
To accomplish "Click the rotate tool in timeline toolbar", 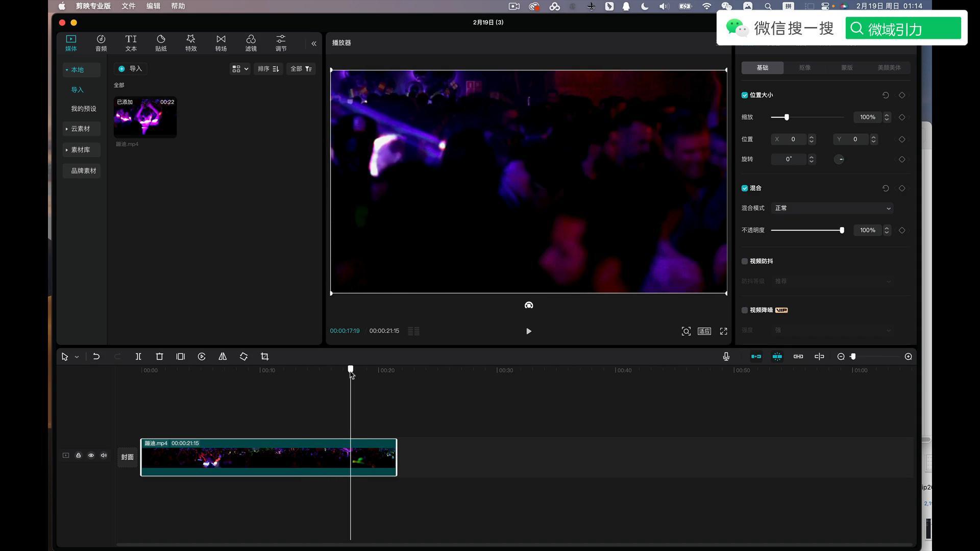I will [243, 357].
